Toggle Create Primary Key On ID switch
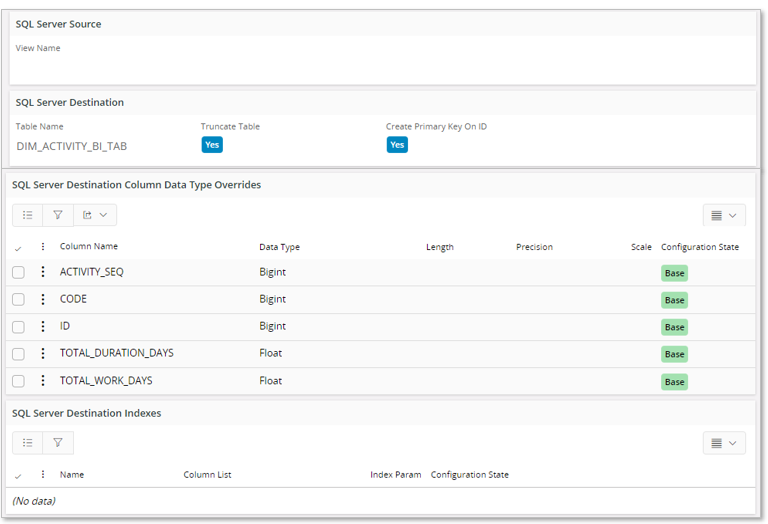Screen dimensions: 768x524 coord(397,145)
